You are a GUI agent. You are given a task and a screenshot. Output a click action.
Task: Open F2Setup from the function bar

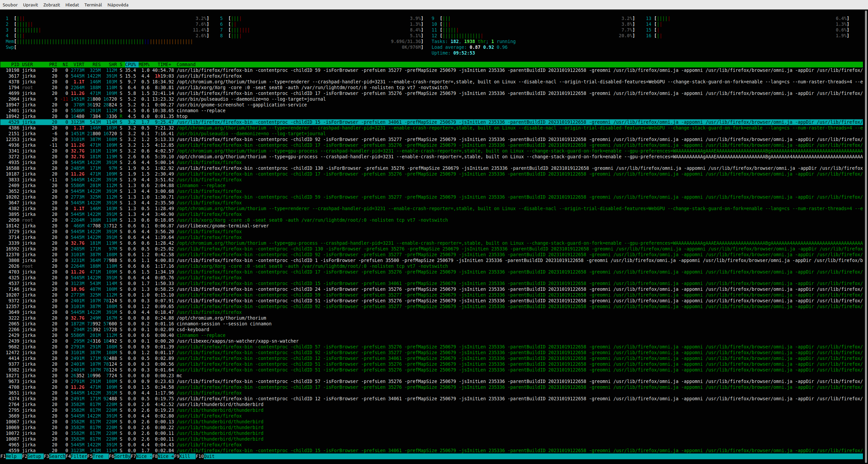(x=32, y=456)
